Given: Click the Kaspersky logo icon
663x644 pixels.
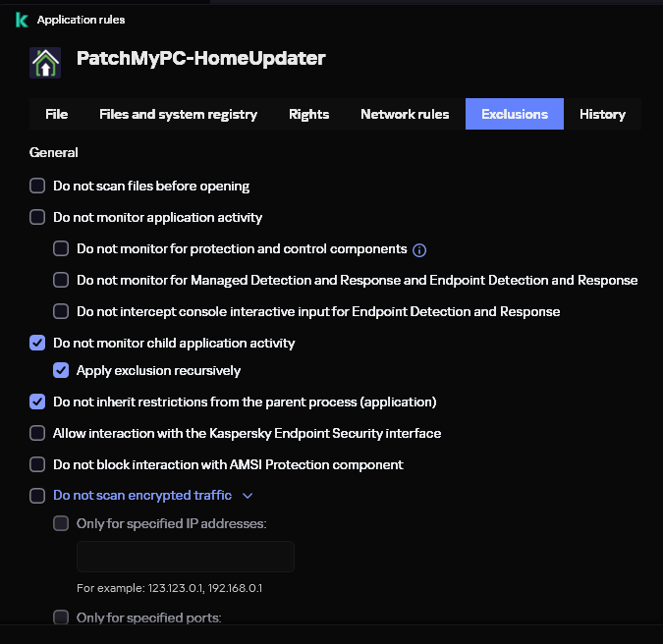Looking at the screenshot, I should (22, 20).
